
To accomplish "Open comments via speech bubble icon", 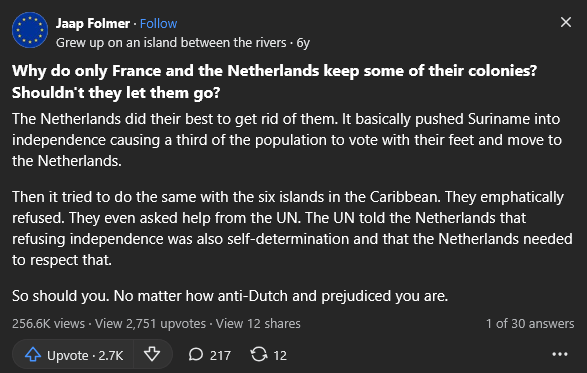I will click(x=196, y=354).
